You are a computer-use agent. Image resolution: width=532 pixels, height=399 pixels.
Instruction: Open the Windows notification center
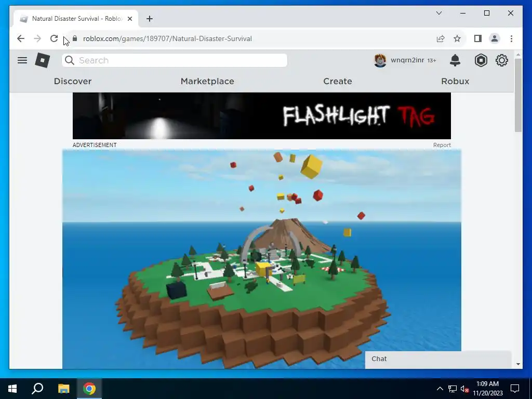click(515, 389)
